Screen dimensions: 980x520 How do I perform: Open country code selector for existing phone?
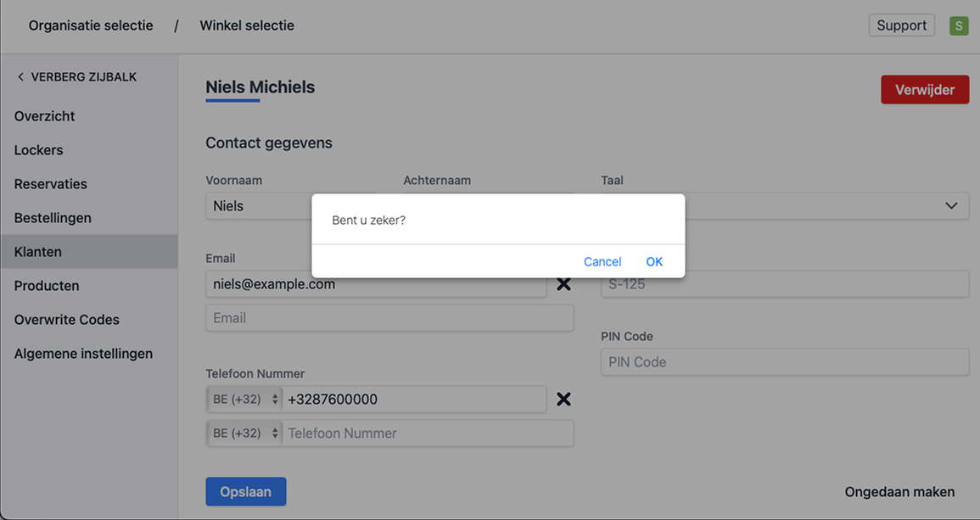click(x=244, y=400)
